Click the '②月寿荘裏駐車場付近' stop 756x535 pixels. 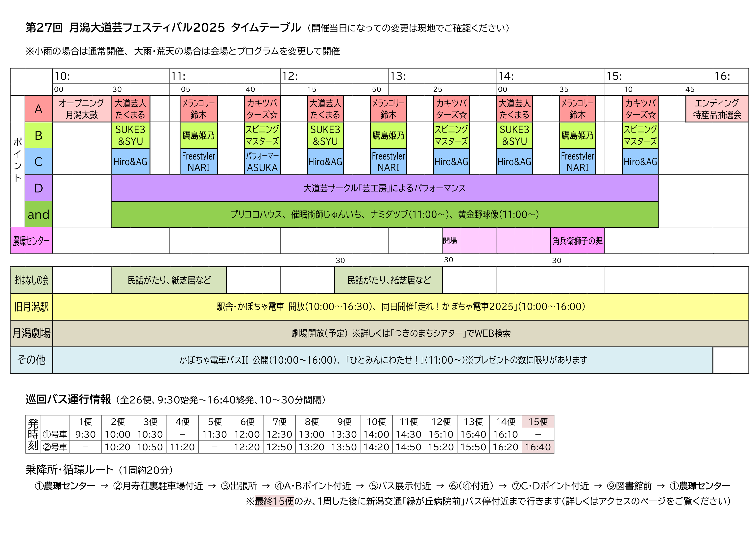pyautogui.click(x=158, y=486)
